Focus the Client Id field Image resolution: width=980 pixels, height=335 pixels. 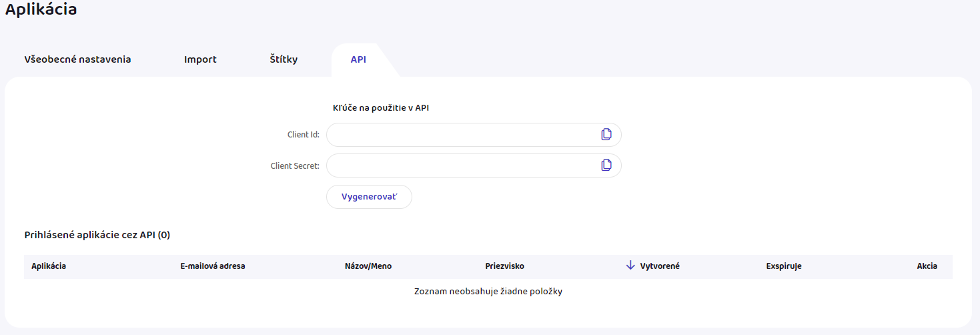(460, 135)
